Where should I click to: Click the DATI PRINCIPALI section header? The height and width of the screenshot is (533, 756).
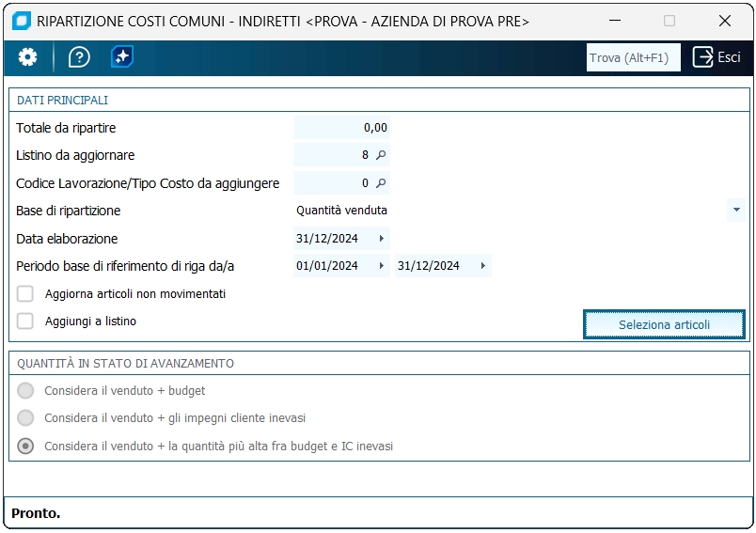tap(63, 101)
